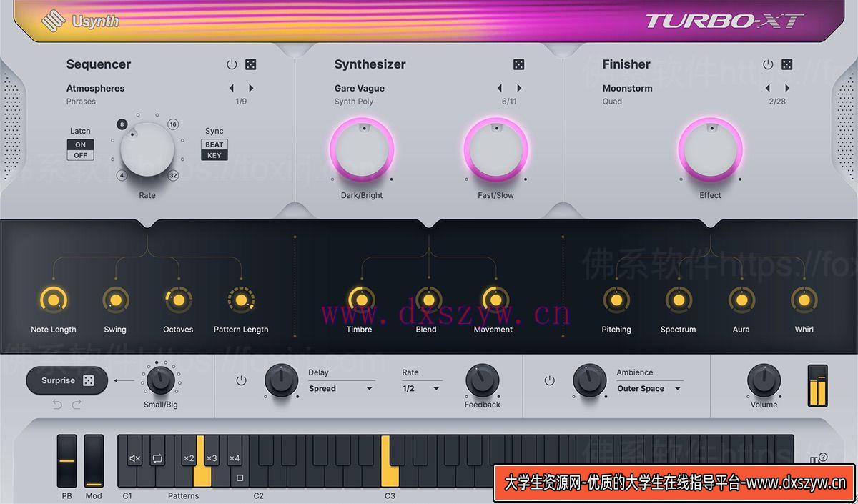
Task: Click the Volume knob
Action: pos(764,381)
